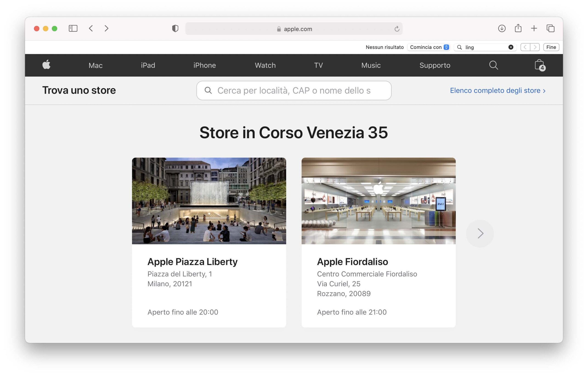Show next stores in carousel
This screenshot has height=376, width=588.
click(x=480, y=233)
